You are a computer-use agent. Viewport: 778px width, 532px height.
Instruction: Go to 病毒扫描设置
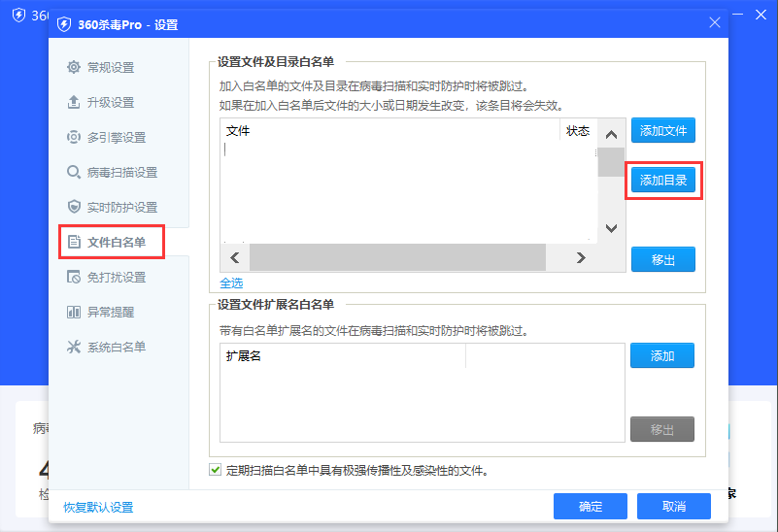point(121,173)
